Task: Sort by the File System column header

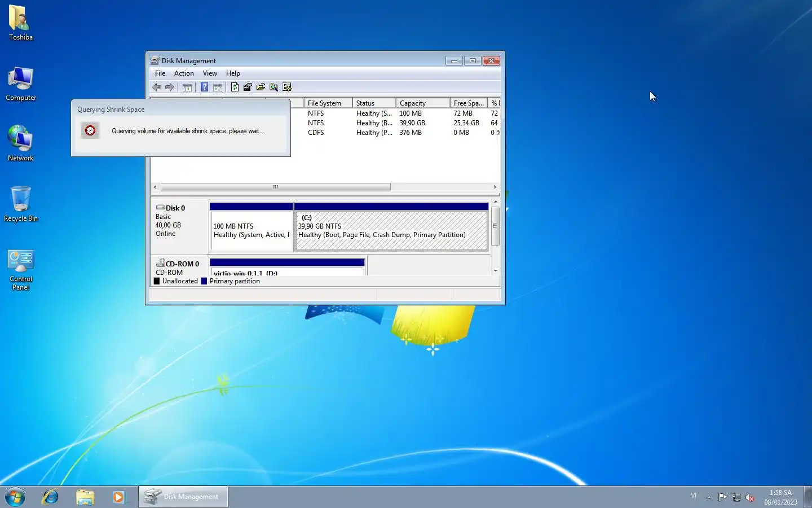Action: coord(328,103)
